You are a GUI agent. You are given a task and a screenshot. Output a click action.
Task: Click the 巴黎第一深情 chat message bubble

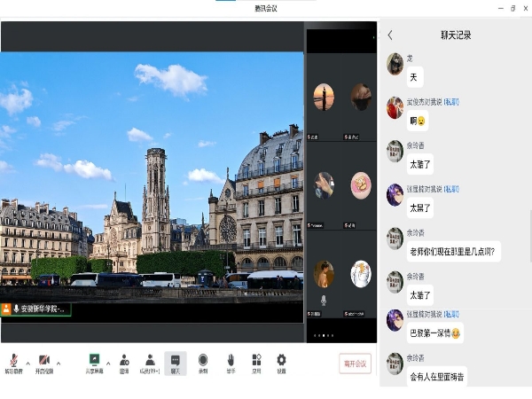tap(434, 334)
